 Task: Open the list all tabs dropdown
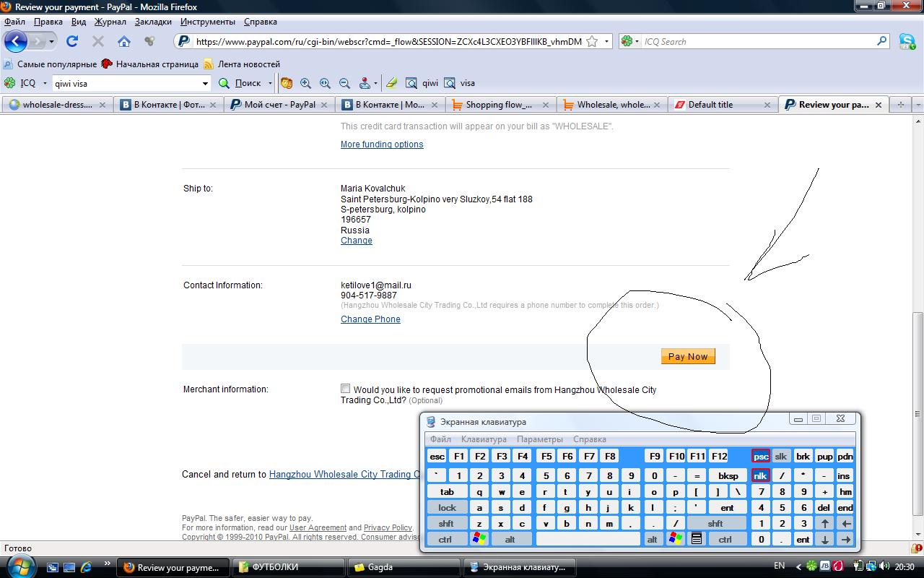coord(918,105)
